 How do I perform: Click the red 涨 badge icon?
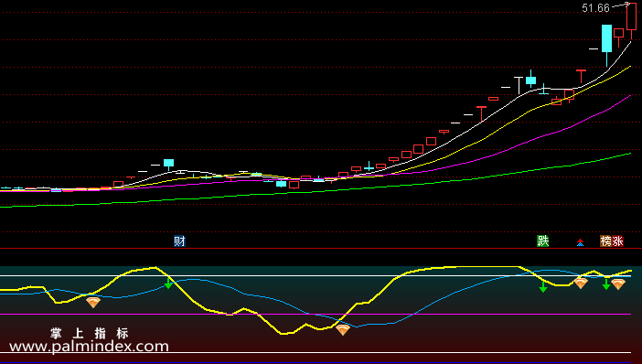tap(617, 241)
